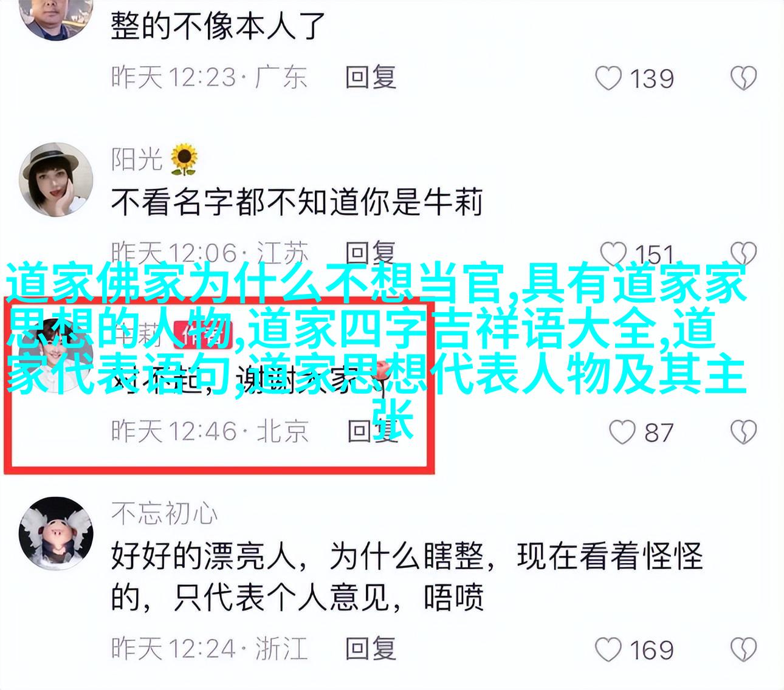Like 不忘初心's comment with 169 likes
This screenshot has width=784, height=690.
point(608,649)
